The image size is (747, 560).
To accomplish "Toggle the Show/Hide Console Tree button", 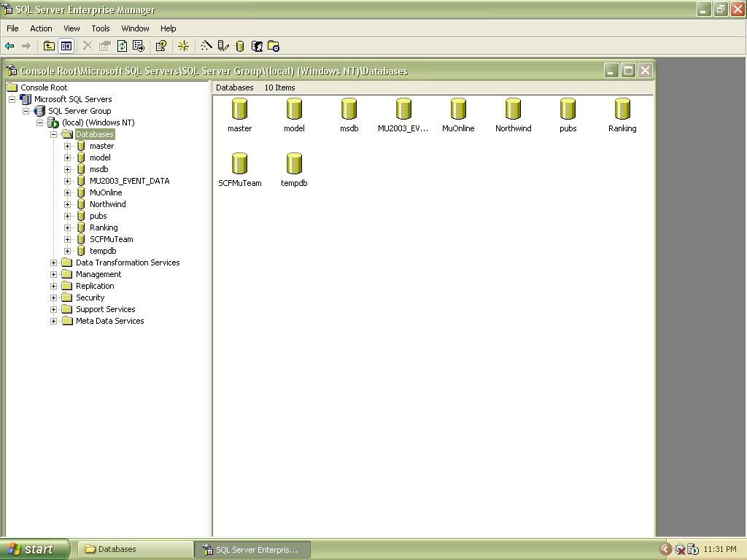I will [x=66, y=46].
